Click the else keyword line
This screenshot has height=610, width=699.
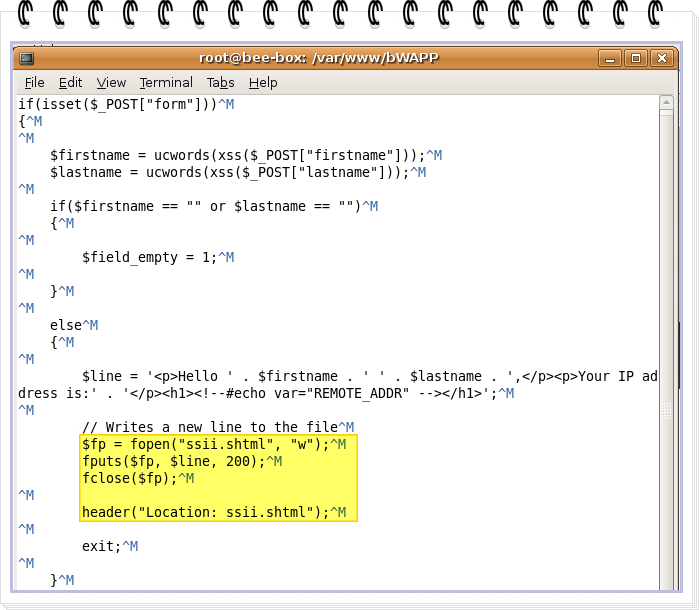pos(74,325)
